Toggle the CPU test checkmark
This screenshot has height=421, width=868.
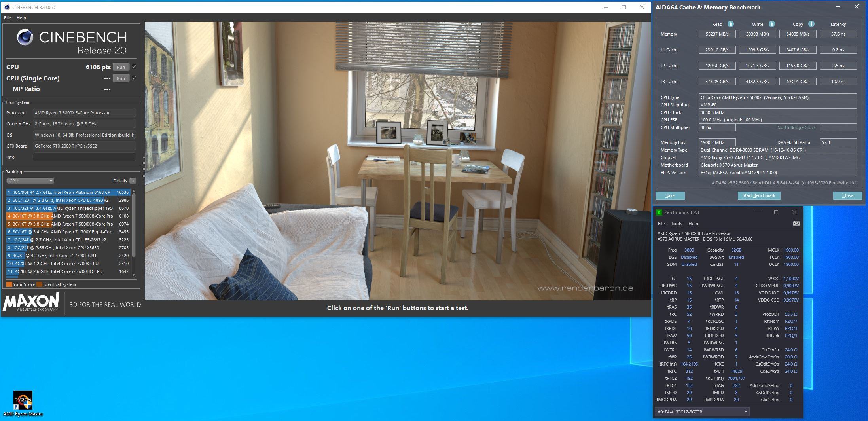(134, 67)
